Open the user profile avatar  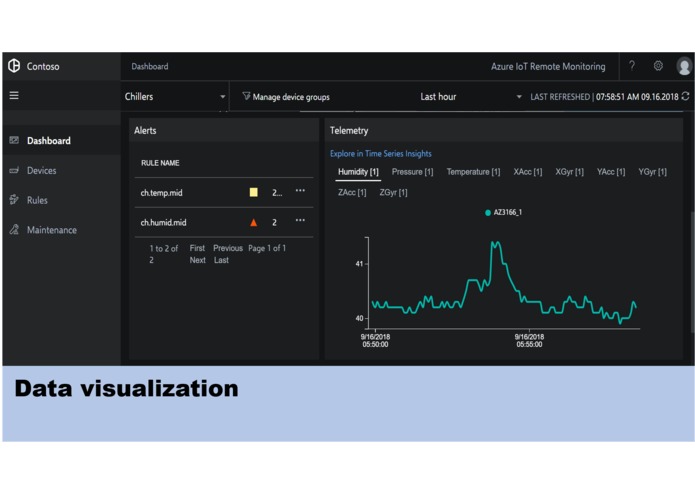684,66
